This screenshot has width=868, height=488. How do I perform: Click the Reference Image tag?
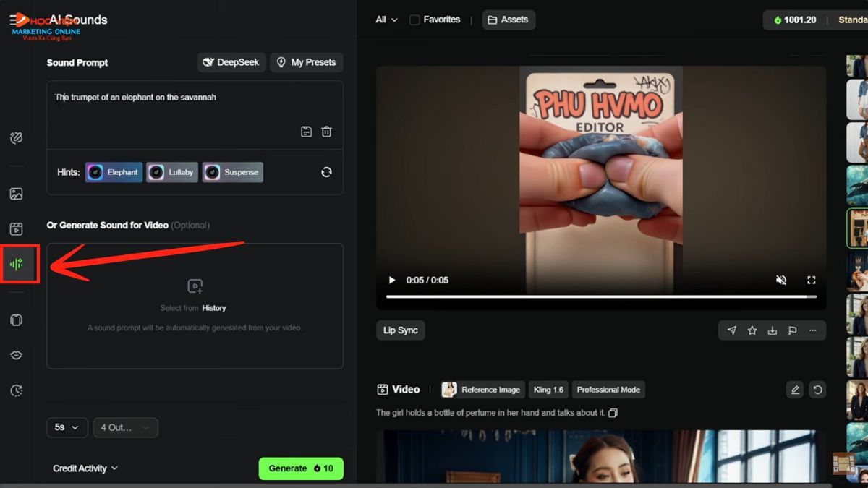(482, 390)
